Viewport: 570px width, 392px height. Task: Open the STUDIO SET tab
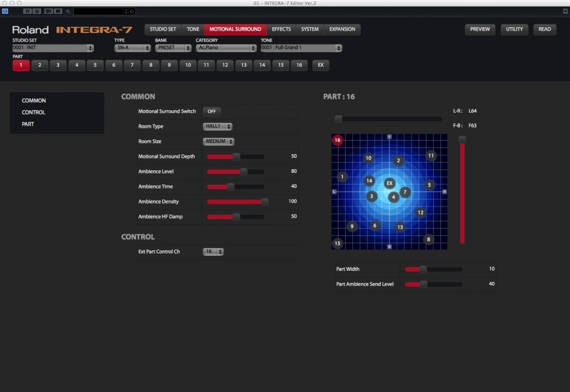pyautogui.click(x=163, y=29)
